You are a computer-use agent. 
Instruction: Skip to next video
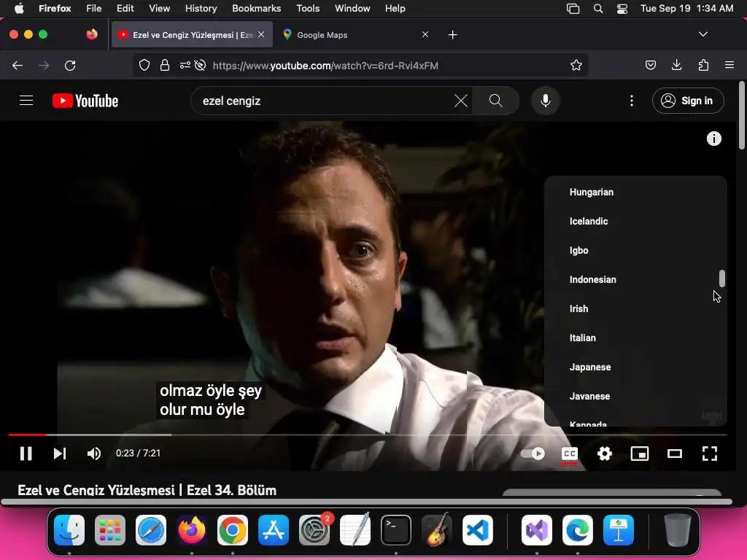pos(60,454)
